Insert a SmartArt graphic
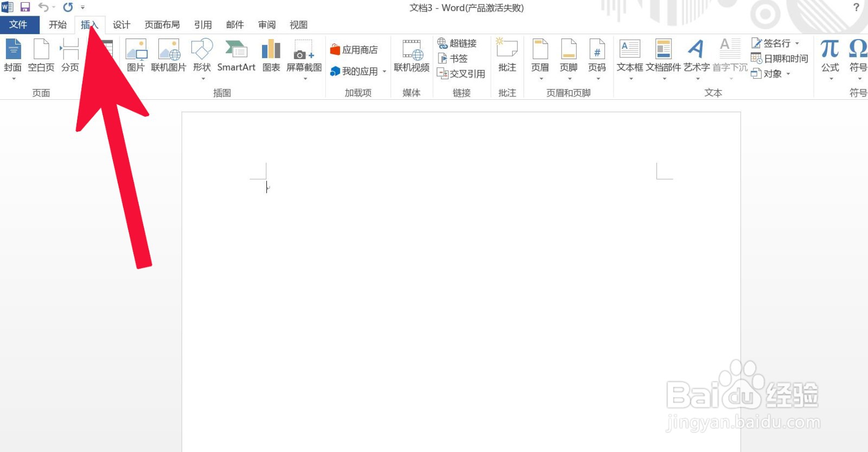Screen dimensions: 868x452 pos(236,55)
